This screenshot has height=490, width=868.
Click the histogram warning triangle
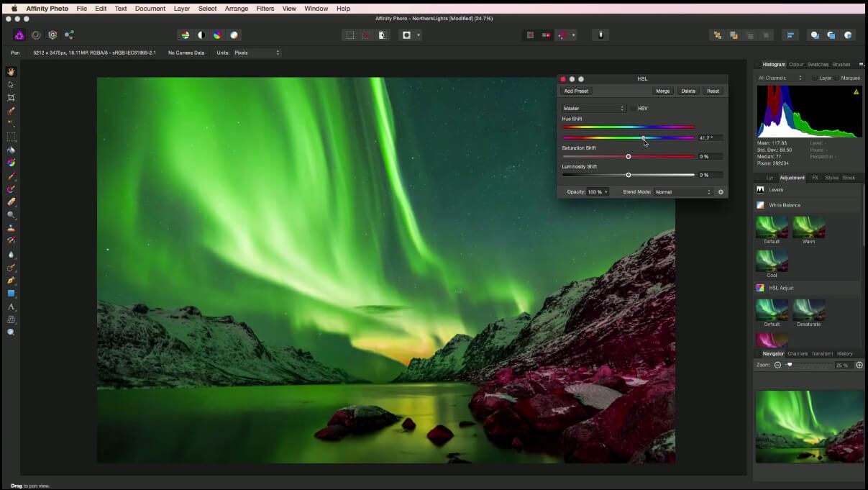[856, 92]
